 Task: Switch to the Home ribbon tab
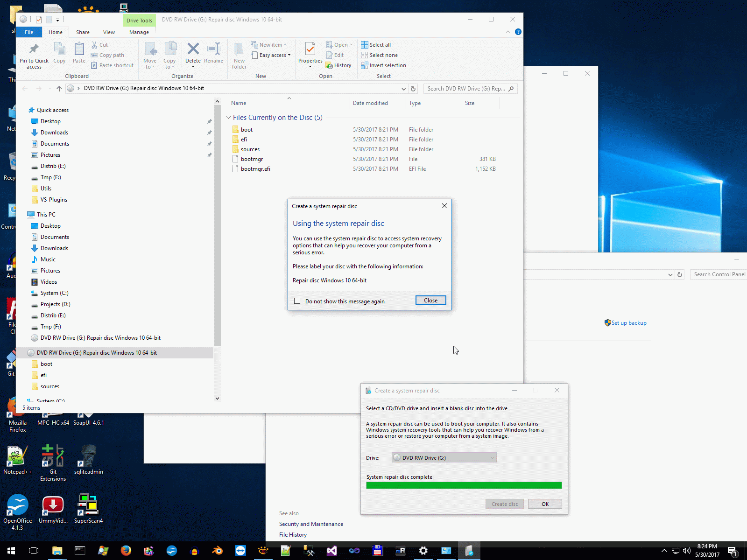click(56, 32)
